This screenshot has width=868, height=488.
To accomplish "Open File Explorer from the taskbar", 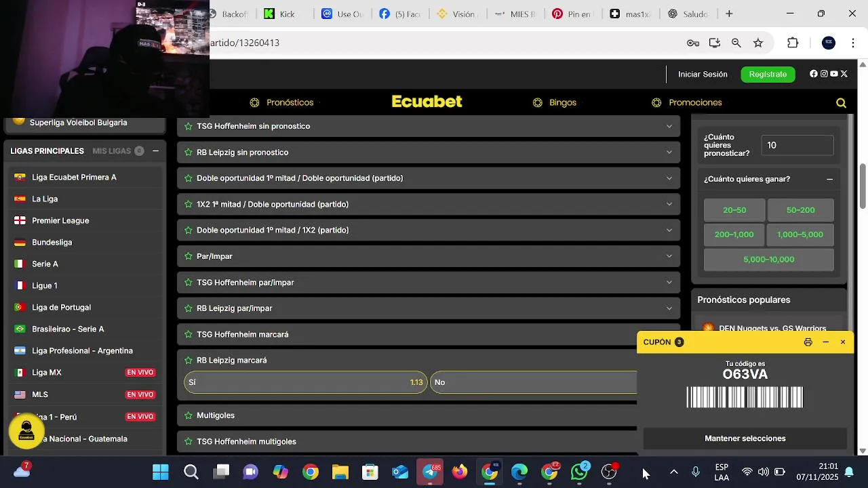I will [340, 472].
